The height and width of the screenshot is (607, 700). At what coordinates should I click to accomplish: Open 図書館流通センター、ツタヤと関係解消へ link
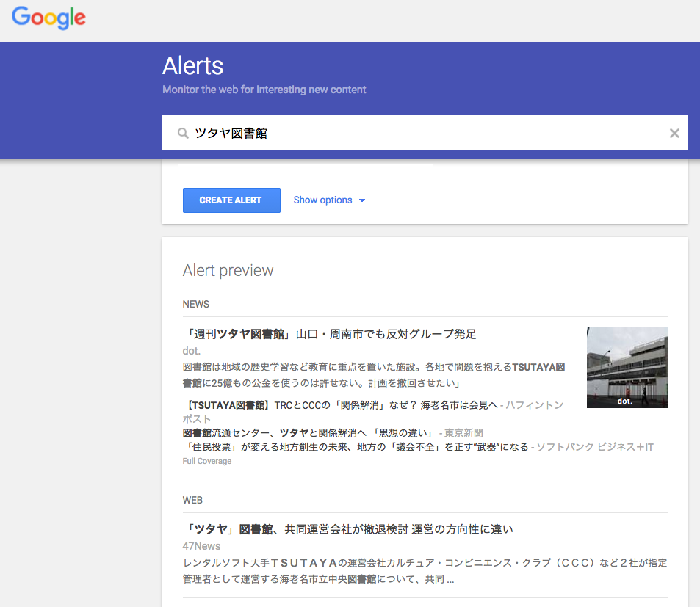(308, 433)
